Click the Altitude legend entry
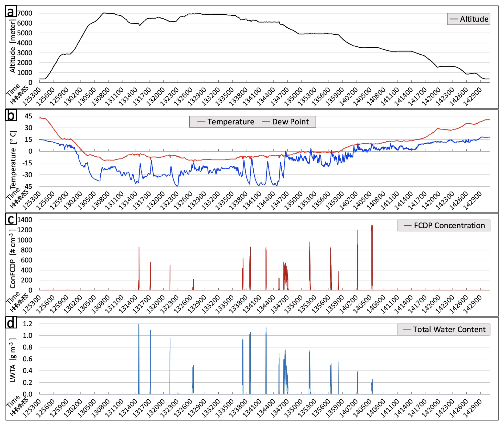504x426 pixels. coord(468,19)
